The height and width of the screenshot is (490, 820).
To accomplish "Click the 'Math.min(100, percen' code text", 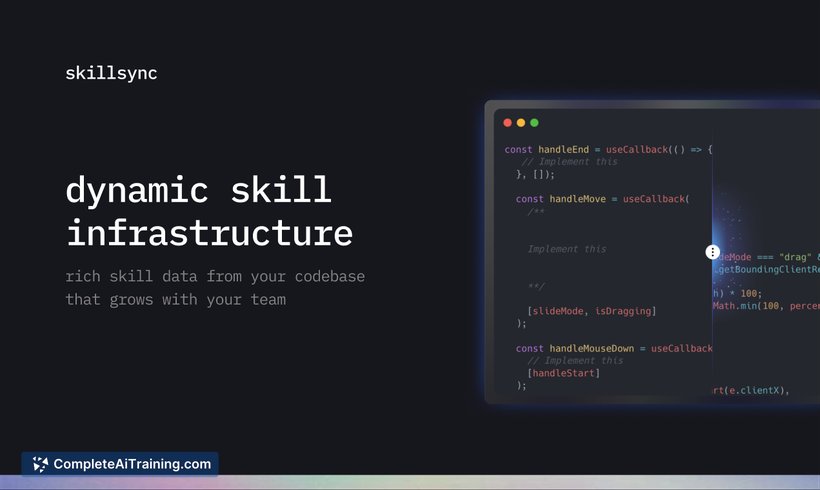I will 766,305.
